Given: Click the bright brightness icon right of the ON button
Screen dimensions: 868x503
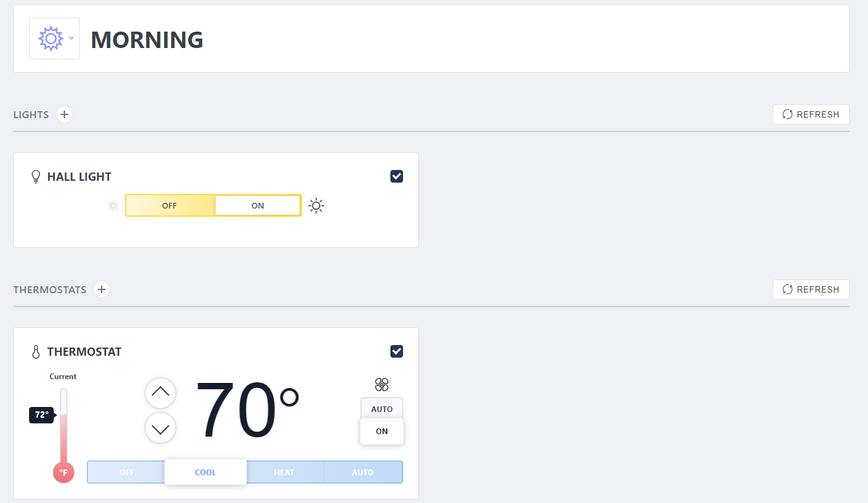Looking at the screenshot, I should (x=316, y=205).
